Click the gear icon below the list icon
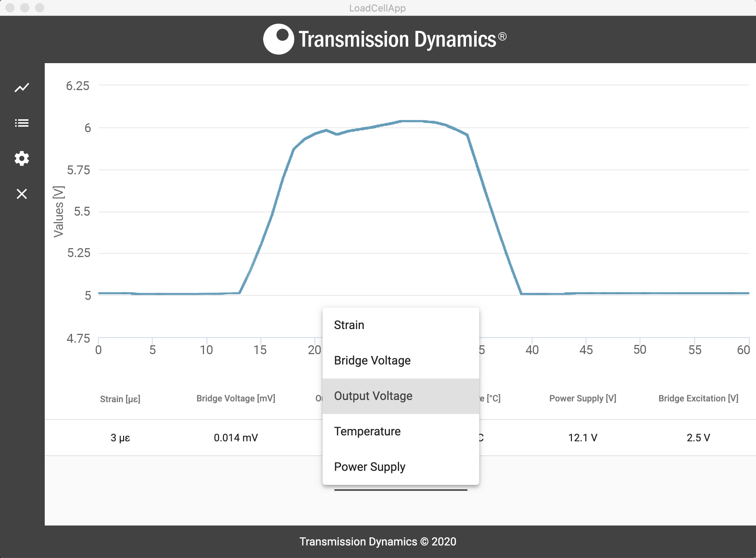Viewport: 756px width, 558px height. coord(21,158)
